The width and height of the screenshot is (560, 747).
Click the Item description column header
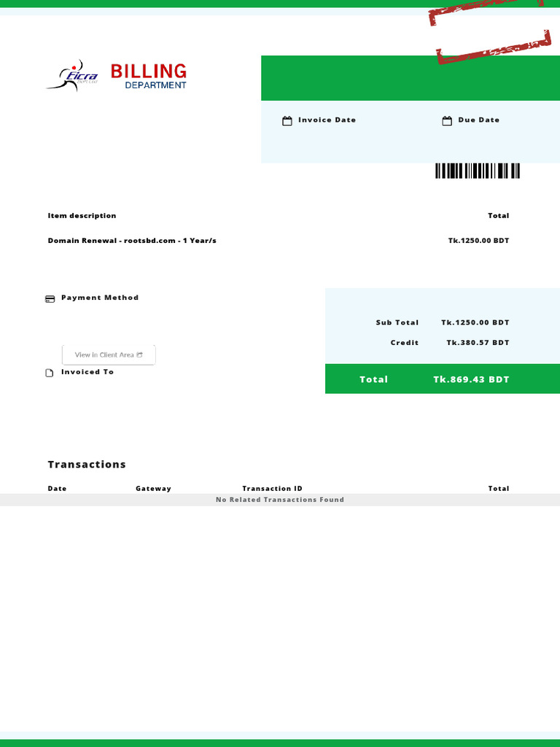coord(82,216)
